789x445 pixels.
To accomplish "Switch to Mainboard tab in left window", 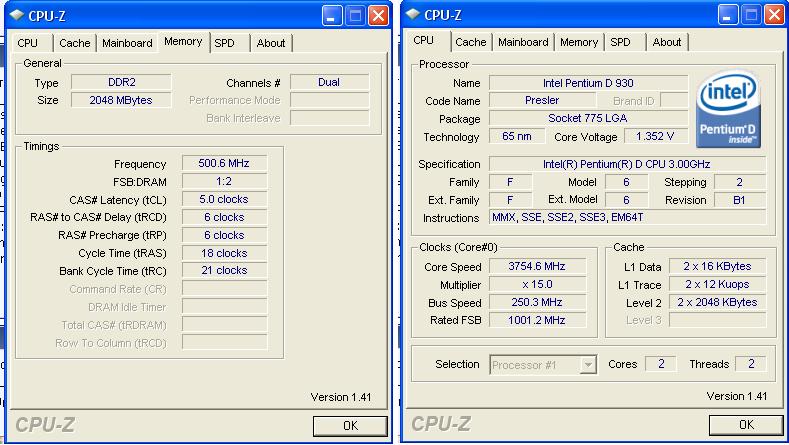I will (x=127, y=43).
